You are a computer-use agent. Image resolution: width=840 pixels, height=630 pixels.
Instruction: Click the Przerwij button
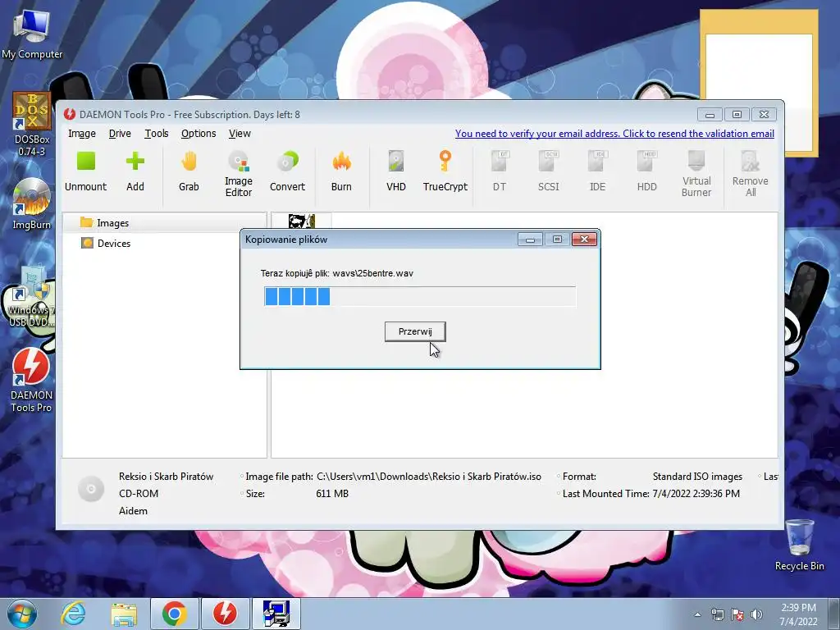(415, 331)
